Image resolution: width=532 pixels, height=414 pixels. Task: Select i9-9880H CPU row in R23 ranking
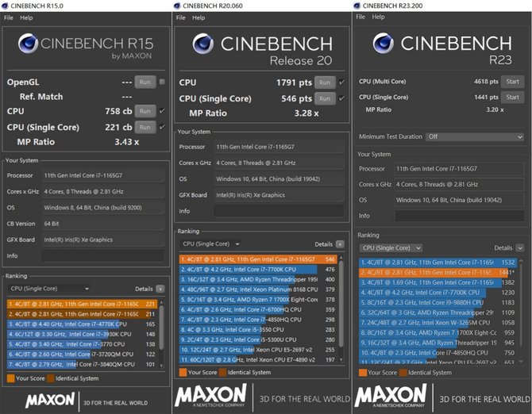(438, 302)
